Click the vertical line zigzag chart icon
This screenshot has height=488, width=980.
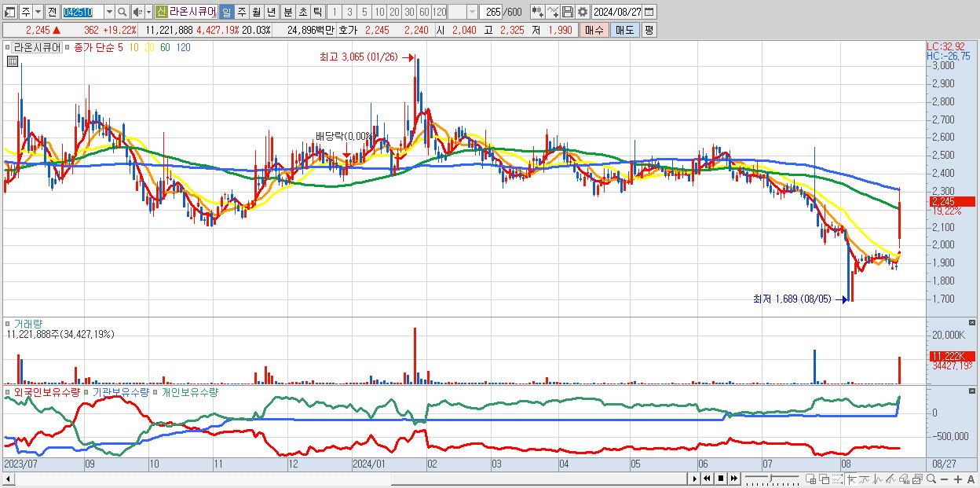pyautogui.click(x=878, y=479)
